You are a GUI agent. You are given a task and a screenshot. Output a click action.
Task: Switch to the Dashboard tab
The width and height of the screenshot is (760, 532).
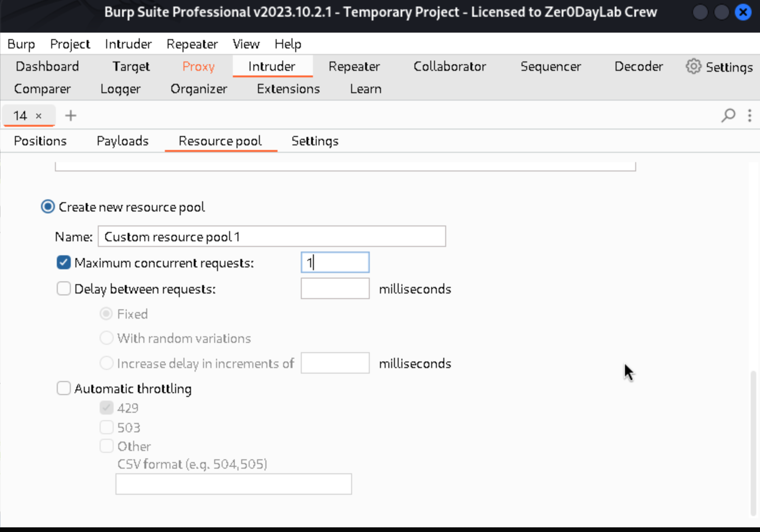point(47,66)
